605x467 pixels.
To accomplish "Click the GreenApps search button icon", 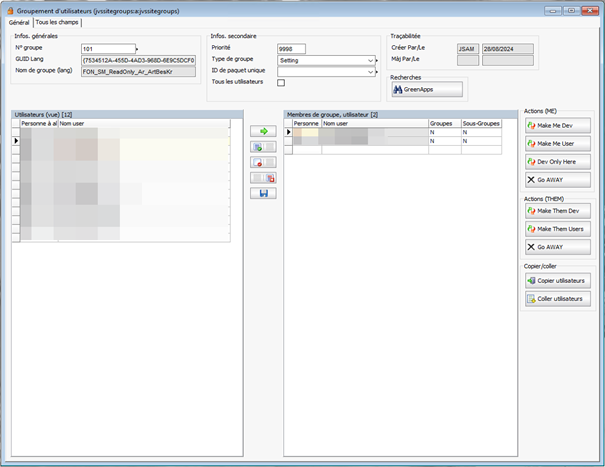I will click(x=398, y=90).
